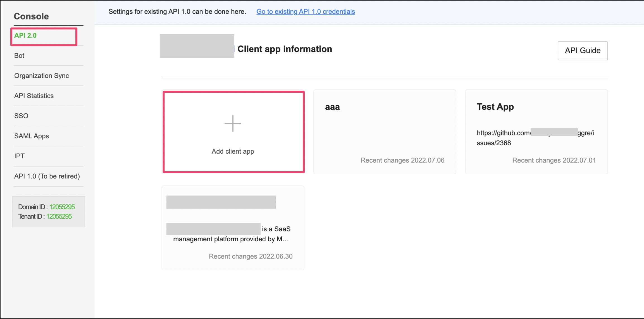The height and width of the screenshot is (319, 644).
Task: Click the Console heading
Action: [31, 16]
